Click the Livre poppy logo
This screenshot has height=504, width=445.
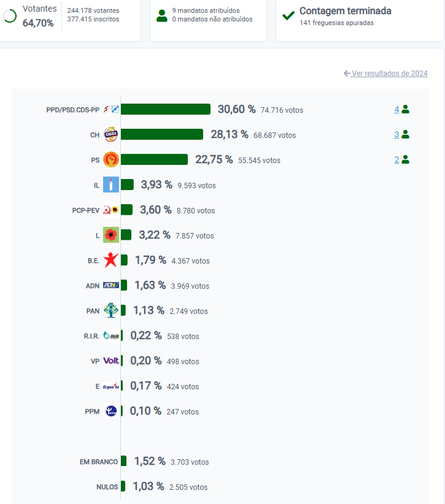(x=111, y=235)
